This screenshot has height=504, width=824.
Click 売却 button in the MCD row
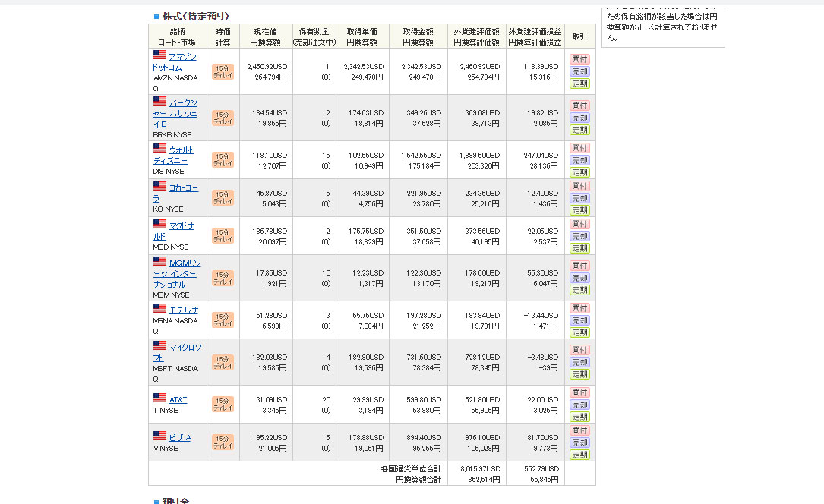pos(579,236)
